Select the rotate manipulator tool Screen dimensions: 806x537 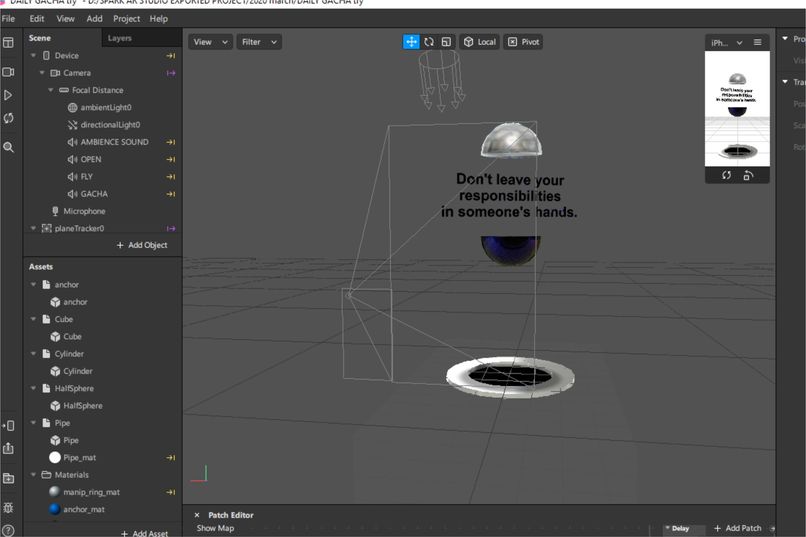tap(429, 42)
